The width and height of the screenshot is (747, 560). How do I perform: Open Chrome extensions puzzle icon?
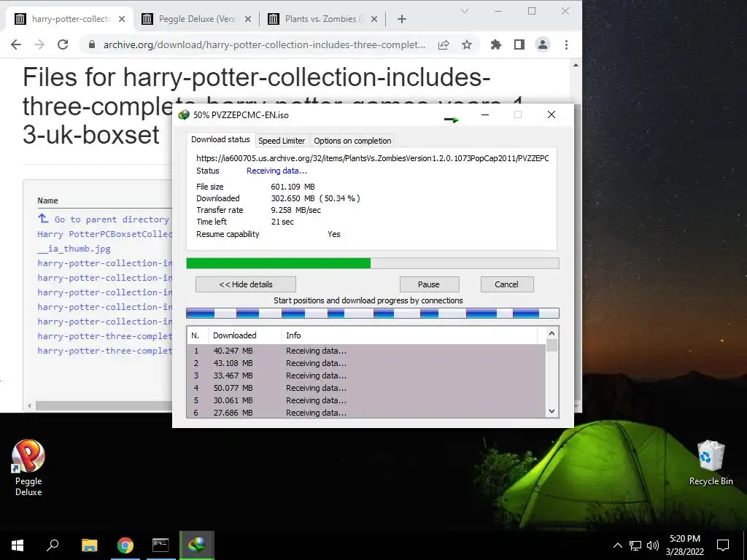coord(496,44)
